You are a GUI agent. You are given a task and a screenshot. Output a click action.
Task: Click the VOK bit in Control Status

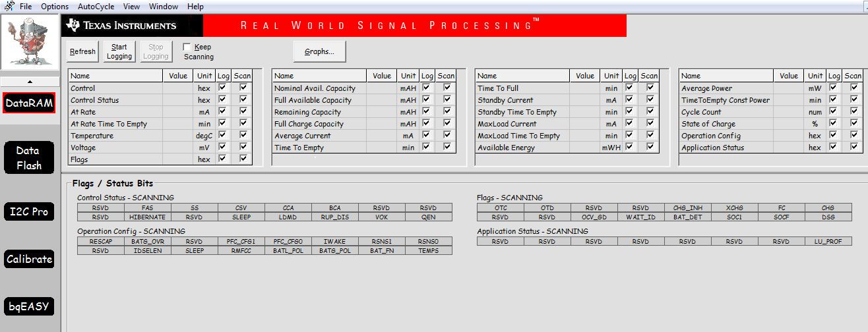point(382,217)
